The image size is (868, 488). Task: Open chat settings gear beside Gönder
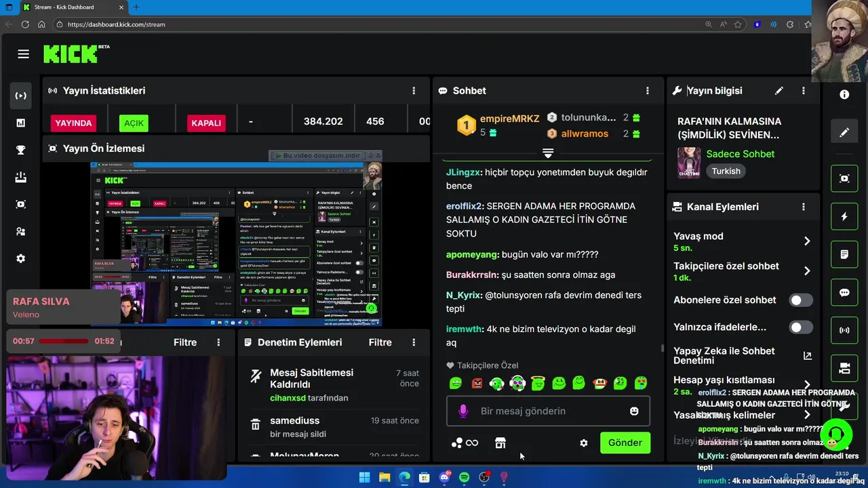(x=584, y=443)
